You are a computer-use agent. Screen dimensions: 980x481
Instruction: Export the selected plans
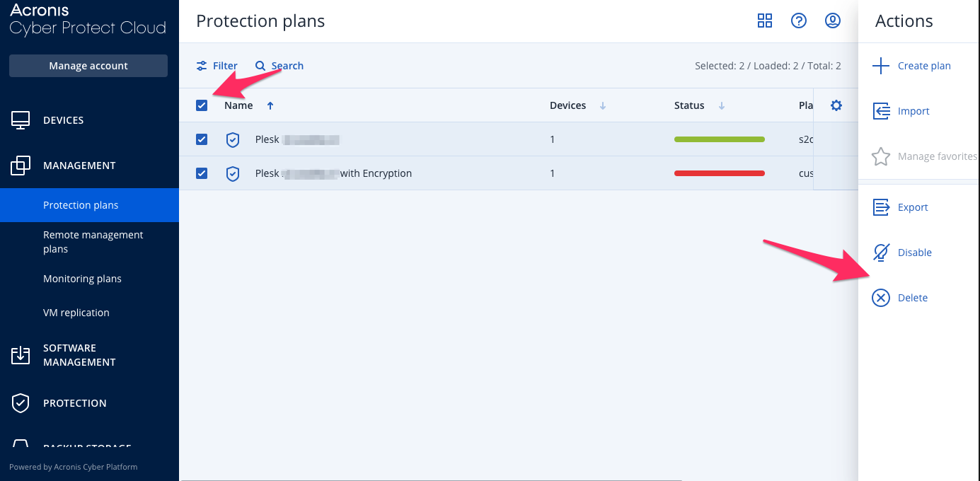[x=901, y=207]
